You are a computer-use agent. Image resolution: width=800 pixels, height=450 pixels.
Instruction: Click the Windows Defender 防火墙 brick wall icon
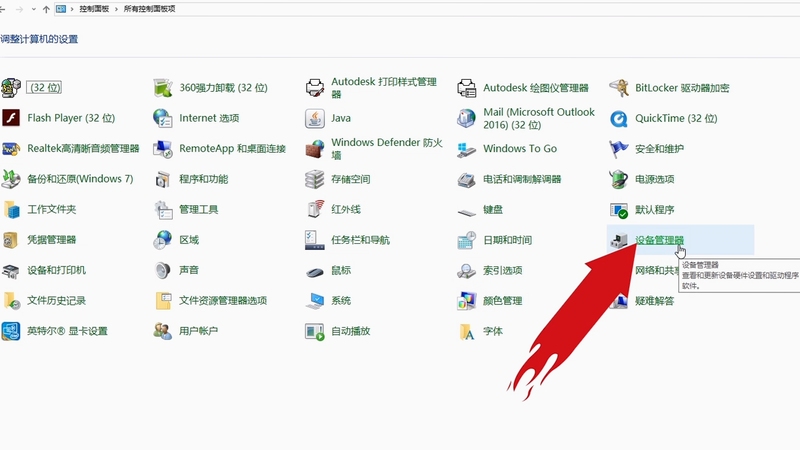(314, 148)
